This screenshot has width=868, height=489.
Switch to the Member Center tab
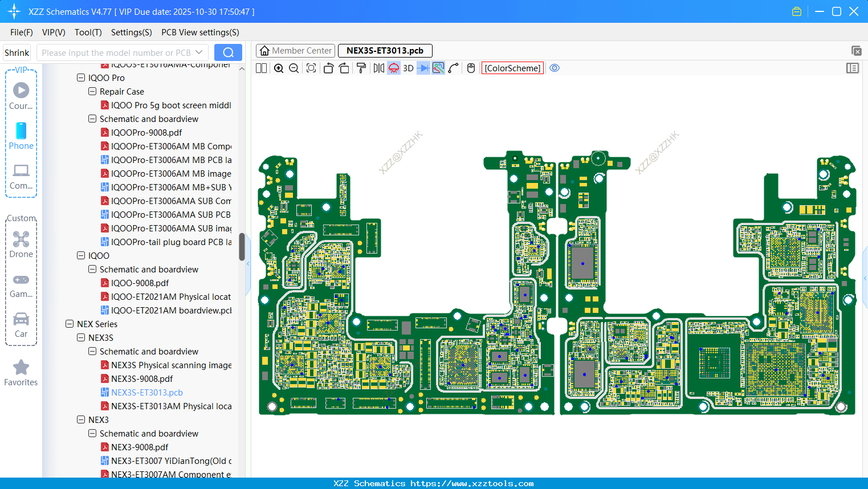click(x=295, y=51)
